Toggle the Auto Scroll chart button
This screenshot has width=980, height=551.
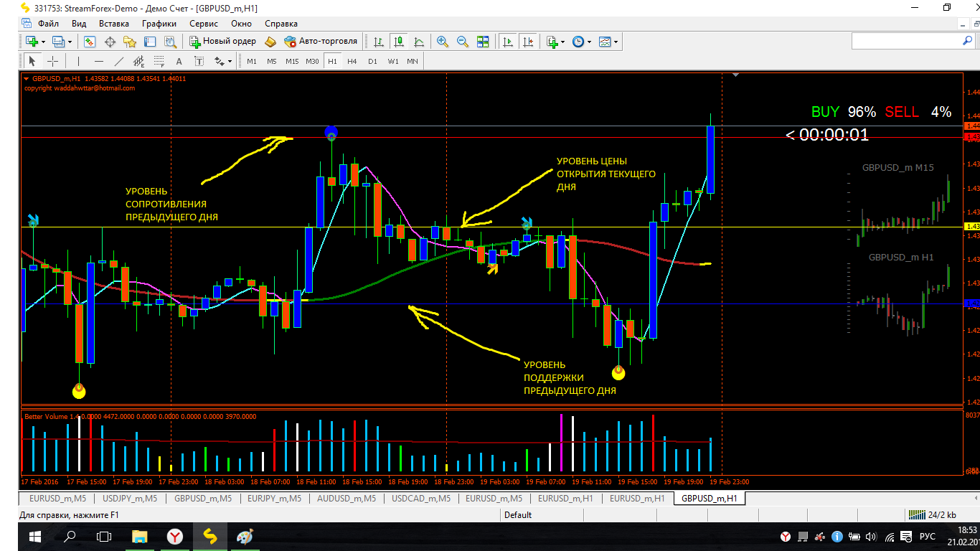click(508, 42)
